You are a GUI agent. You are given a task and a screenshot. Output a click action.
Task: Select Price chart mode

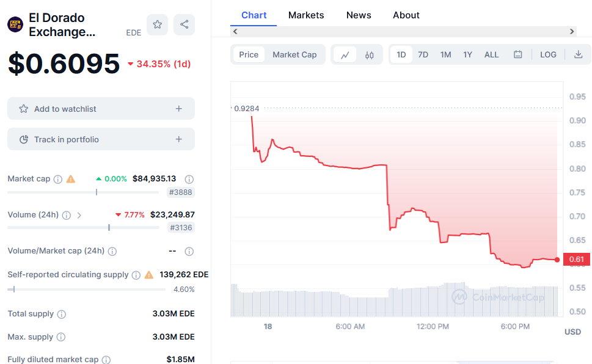tap(249, 55)
